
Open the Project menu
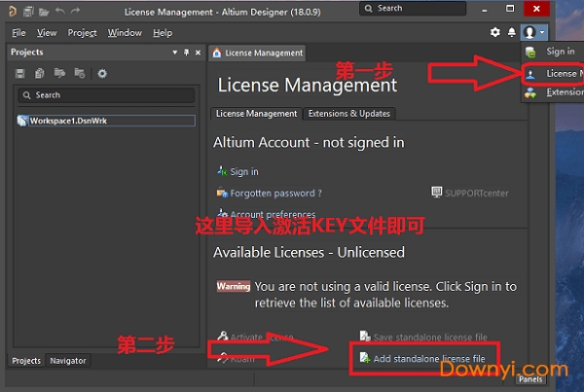point(82,32)
